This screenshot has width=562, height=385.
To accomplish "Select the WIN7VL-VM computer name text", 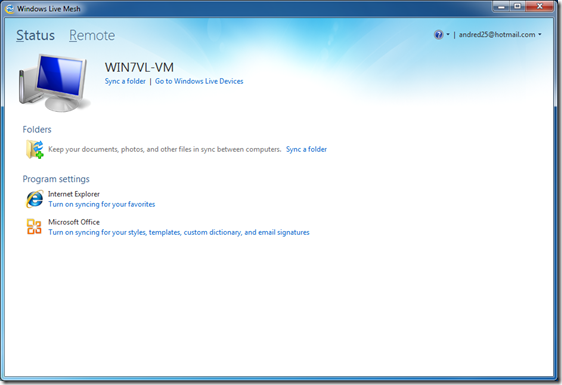I will pos(139,67).
